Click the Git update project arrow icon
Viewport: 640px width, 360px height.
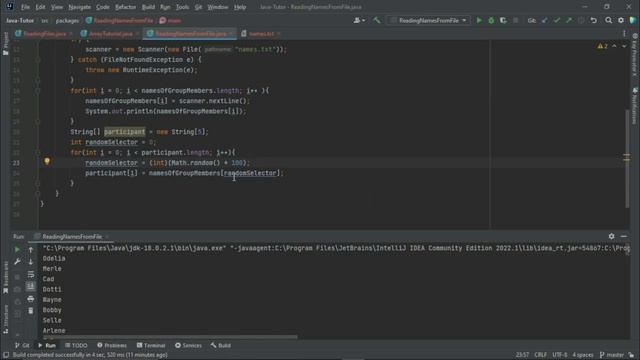(544, 20)
